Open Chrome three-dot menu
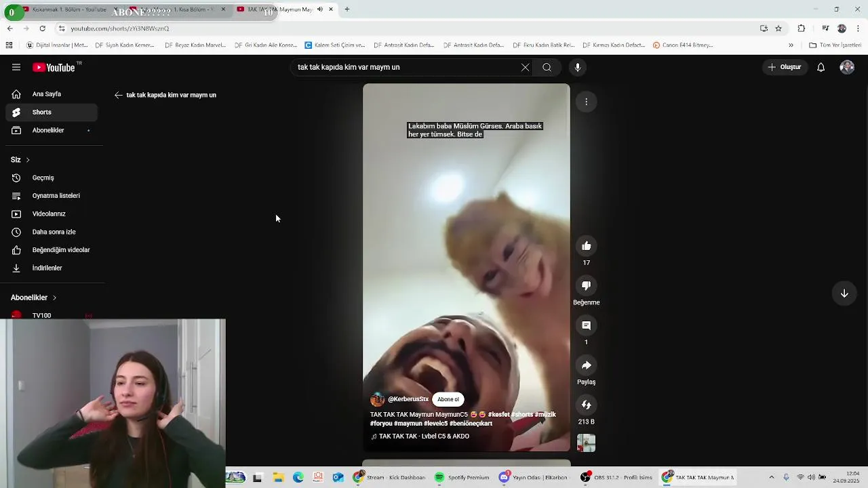868x488 pixels. tap(858, 28)
